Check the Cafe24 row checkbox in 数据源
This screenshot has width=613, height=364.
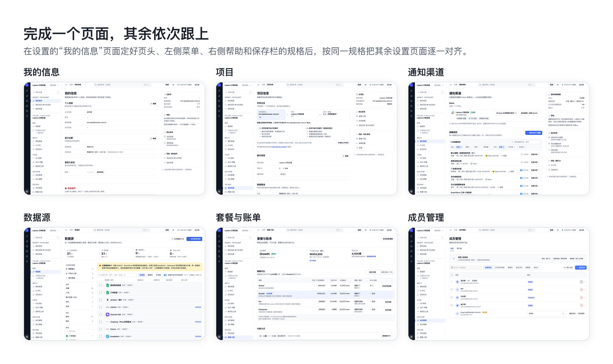click(101, 307)
